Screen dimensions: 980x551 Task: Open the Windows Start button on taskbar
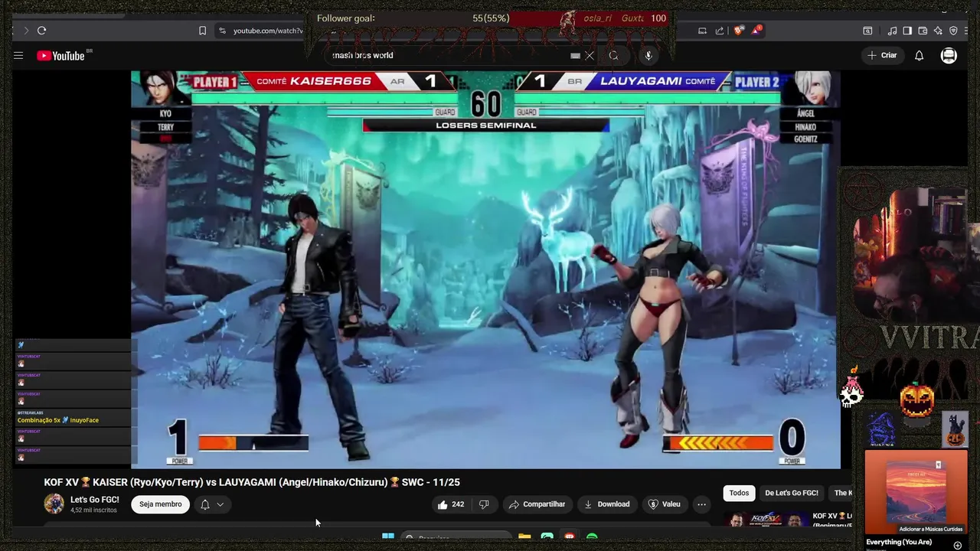tap(388, 536)
